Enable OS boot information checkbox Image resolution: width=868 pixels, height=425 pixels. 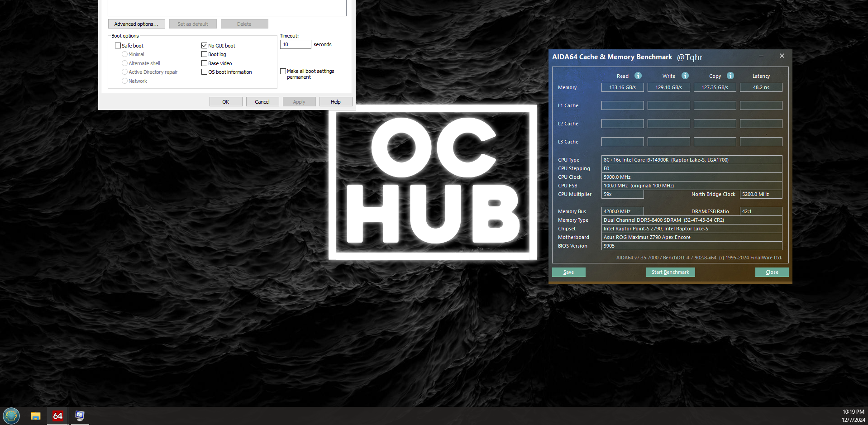(205, 72)
